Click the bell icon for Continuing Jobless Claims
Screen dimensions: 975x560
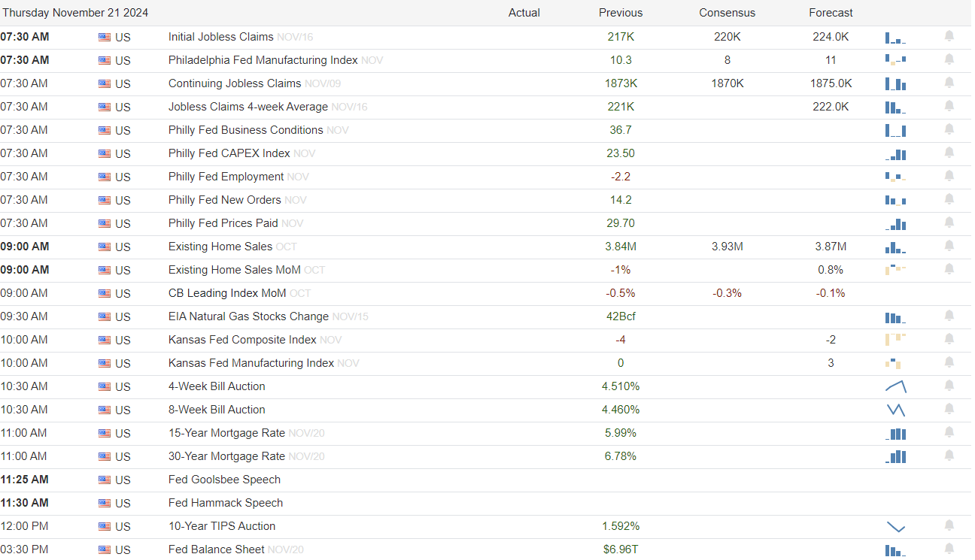(949, 83)
